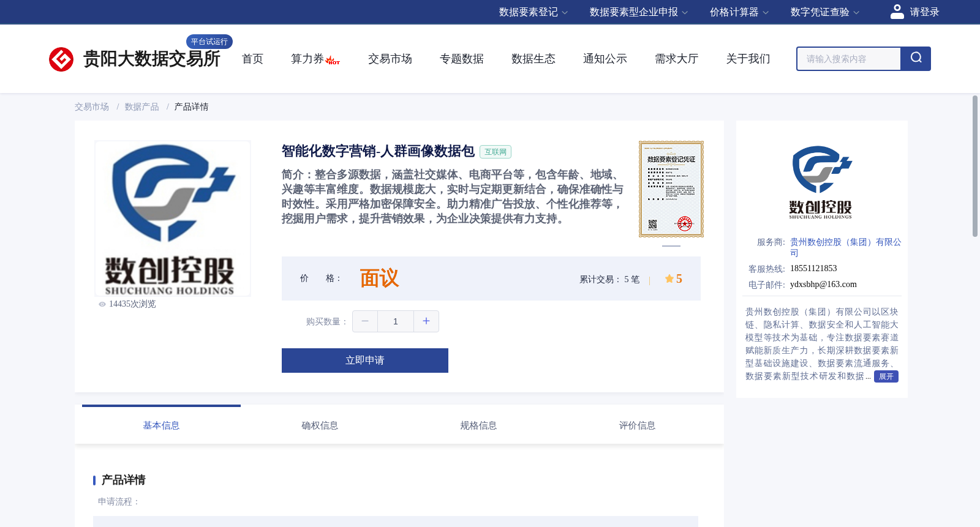Click the product title 智能化数字营销-人群画像数据包
Viewport: 980px width, 527px height.
point(378,151)
